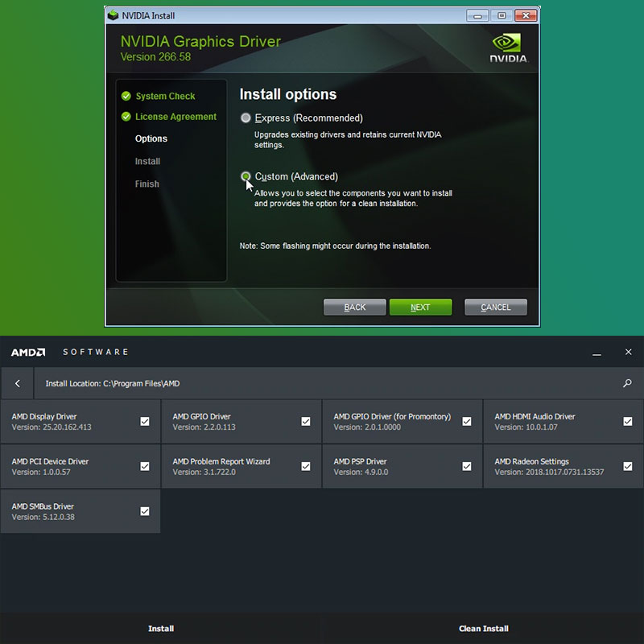Image resolution: width=644 pixels, height=644 pixels.
Task: Select the Custom (Advanced) radio option
Action: click(246, 176)
